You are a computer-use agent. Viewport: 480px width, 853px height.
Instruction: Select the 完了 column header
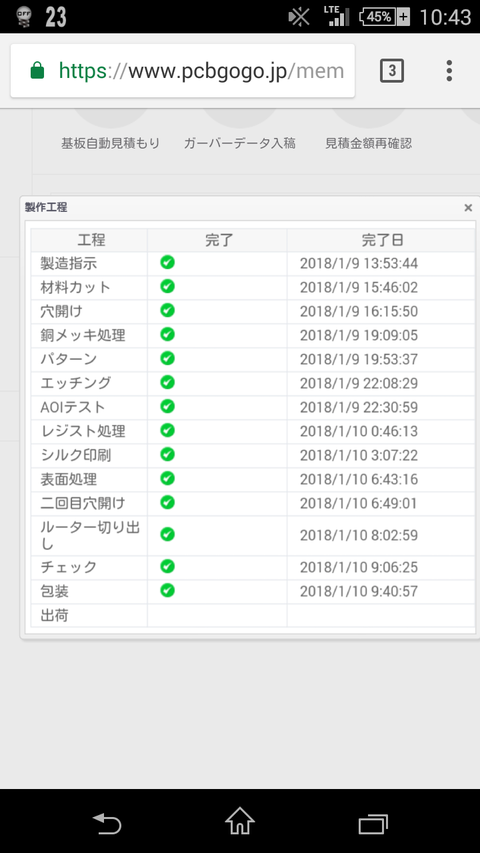tap(218, 240)
